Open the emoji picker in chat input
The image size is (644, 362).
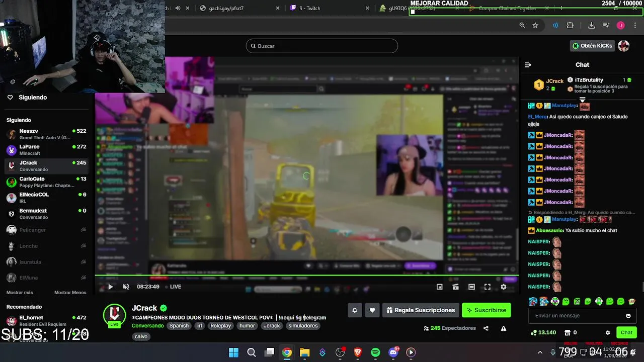pos(628,316)
